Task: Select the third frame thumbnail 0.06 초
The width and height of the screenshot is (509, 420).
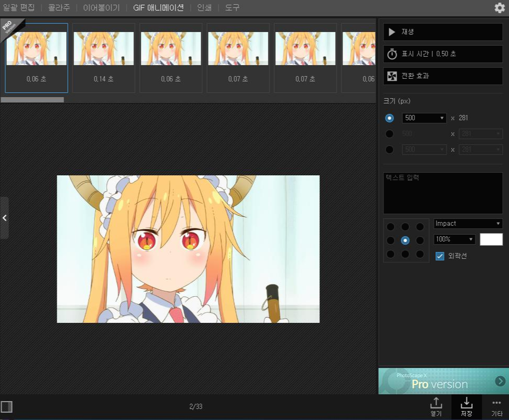Action: pyautogui.click(x=171, y=58)
